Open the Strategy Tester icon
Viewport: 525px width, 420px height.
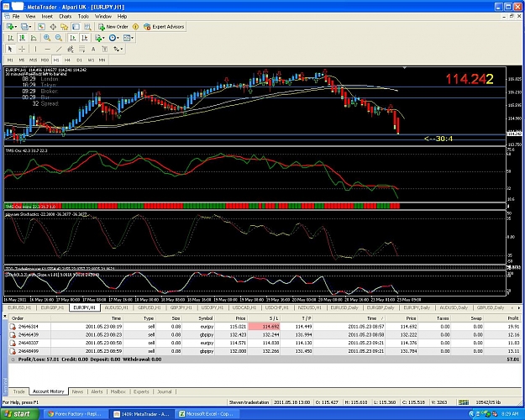click(x=87, y=26)
